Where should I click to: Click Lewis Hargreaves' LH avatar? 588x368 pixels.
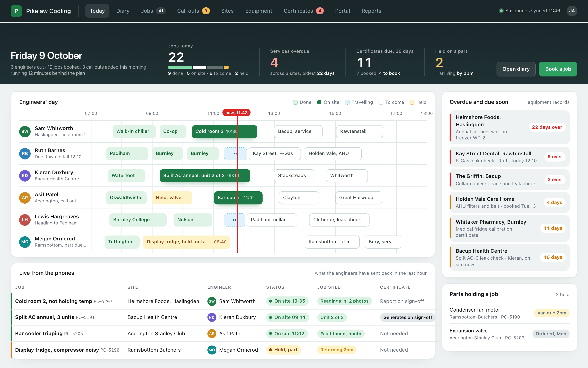click(x=25, y=220)
